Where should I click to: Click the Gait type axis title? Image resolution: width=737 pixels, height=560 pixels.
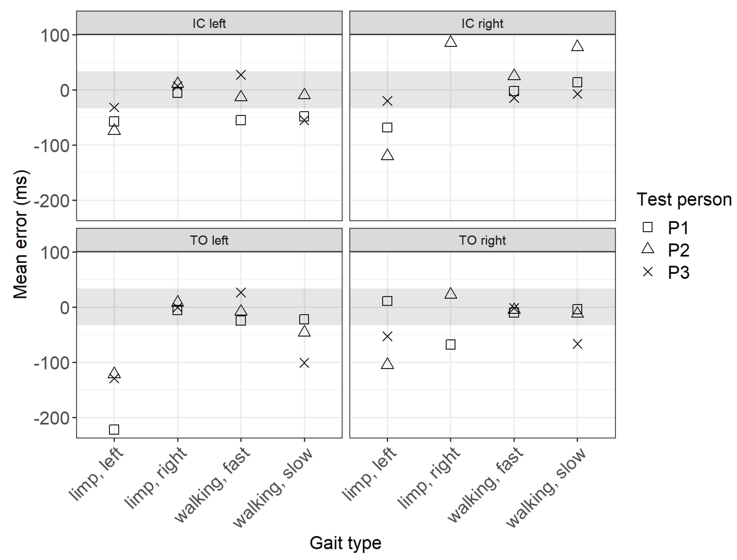[x=345, y=543]
